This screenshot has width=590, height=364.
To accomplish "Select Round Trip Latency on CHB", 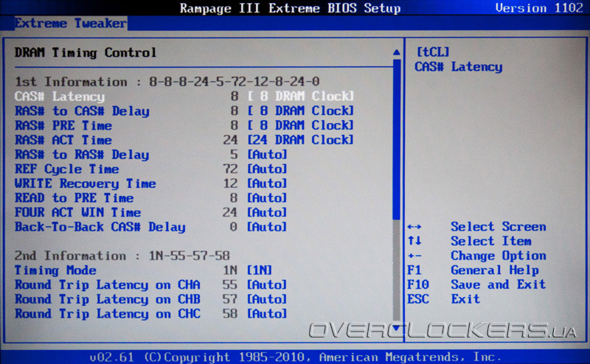I will 108,299.
